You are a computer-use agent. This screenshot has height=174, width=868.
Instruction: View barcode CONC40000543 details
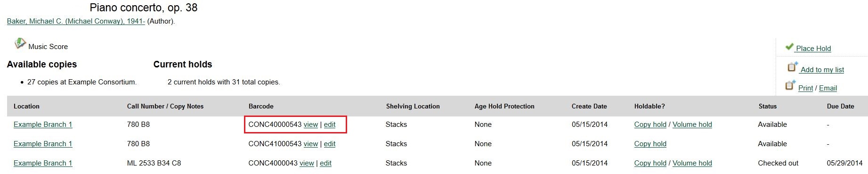[311, 124]
